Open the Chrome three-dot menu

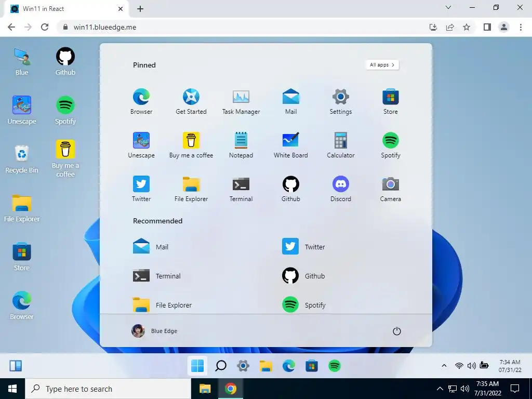point(521,27)
